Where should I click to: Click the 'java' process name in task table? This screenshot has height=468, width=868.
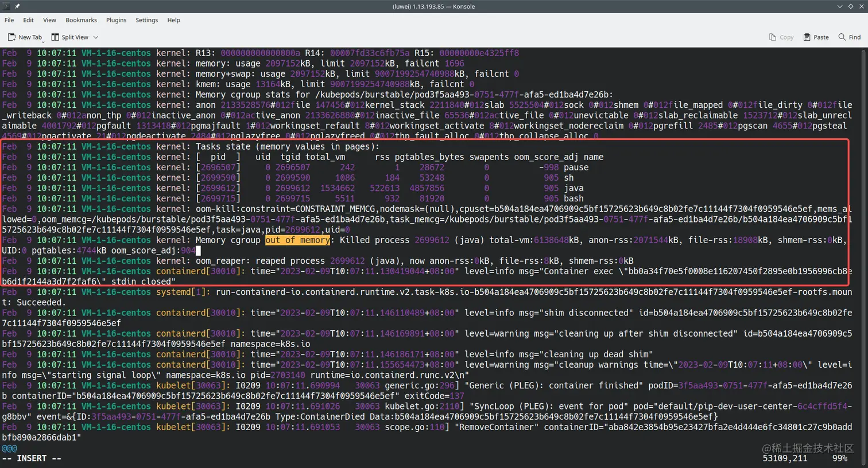(573, 188)
